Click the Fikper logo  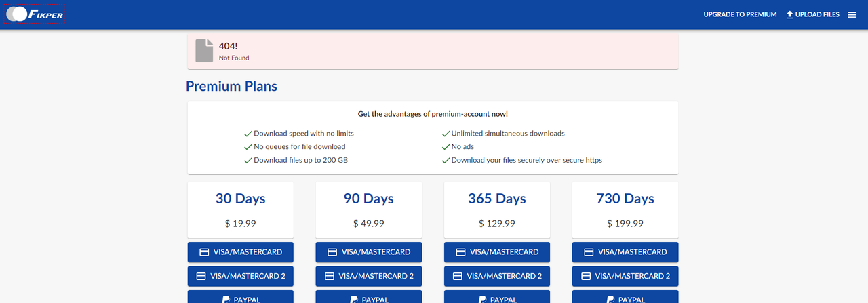click(x=35, y=14)
